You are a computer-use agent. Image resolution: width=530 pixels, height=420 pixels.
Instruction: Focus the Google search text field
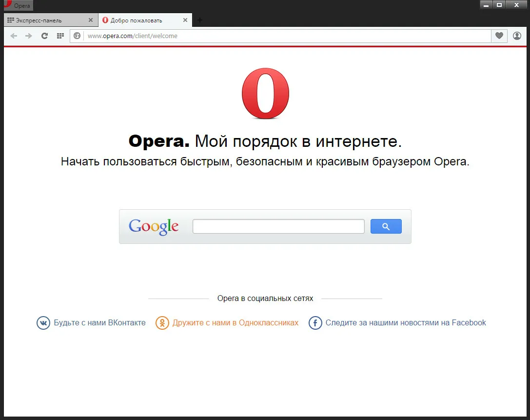coord(278,226)
